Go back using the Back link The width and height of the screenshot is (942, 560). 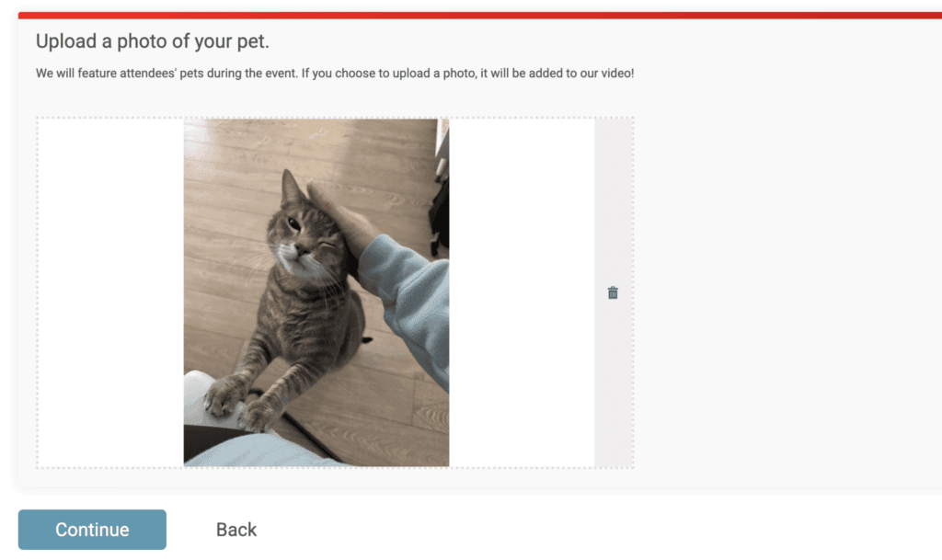point(236,530)
